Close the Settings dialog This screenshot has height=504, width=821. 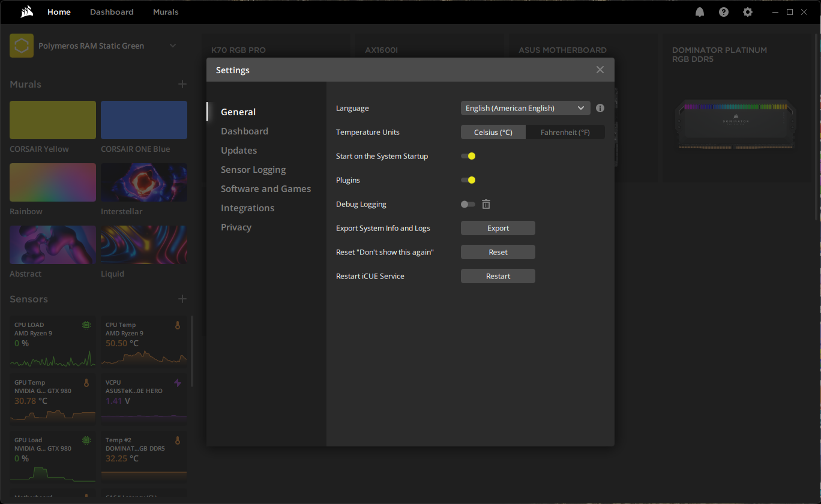600,70
